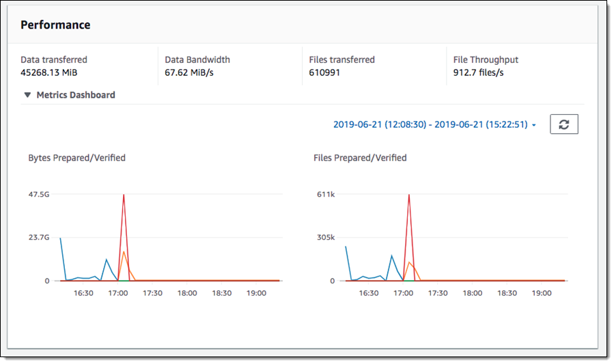Image resolution: width=614 pixels, height=364 pixels.
Task: Click the caret arrow beside the date range
Action: 533,126
